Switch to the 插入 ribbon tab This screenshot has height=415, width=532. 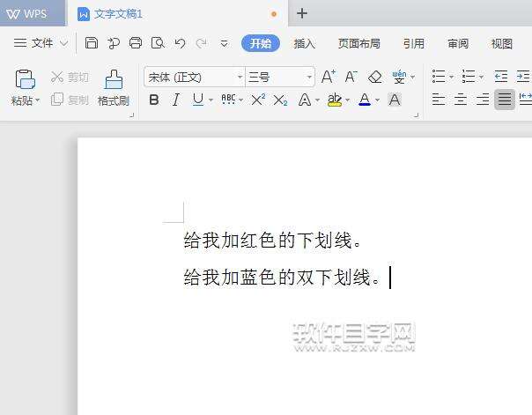click(305, 43)
